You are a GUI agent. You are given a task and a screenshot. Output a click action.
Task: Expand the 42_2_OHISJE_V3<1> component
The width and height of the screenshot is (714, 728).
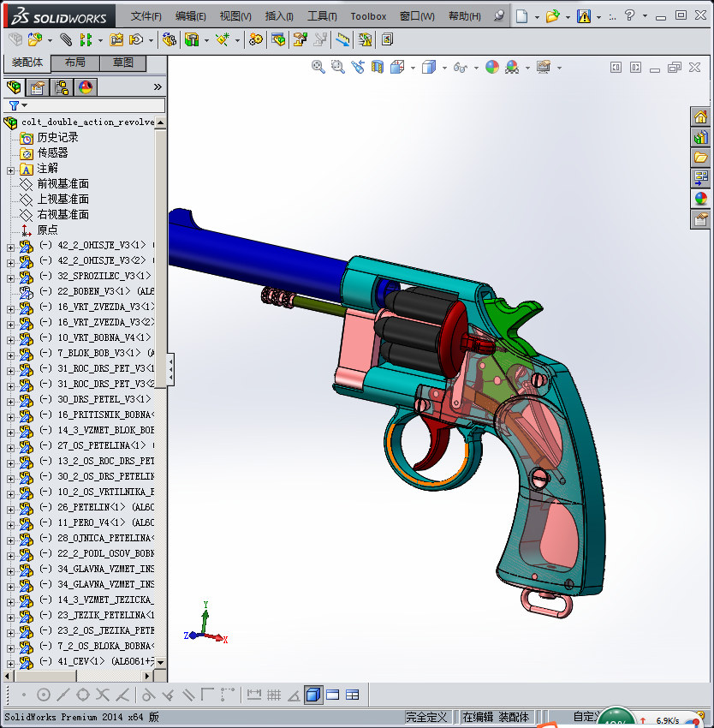10,246
